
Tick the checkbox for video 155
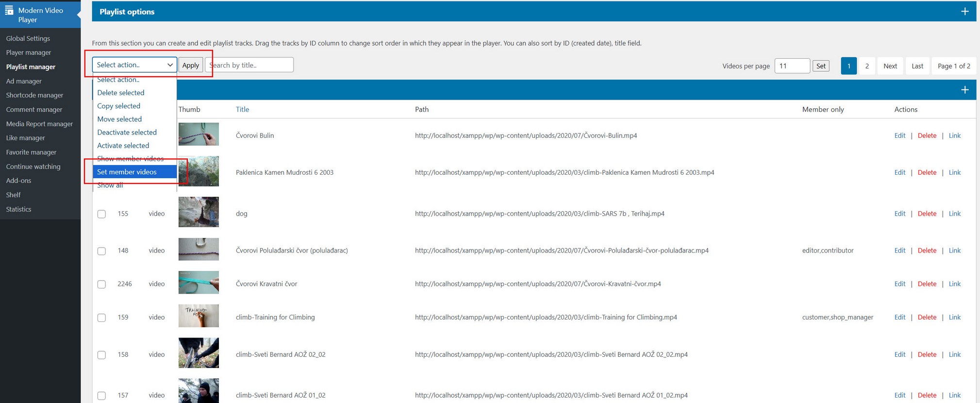click(x=101, y=214)
